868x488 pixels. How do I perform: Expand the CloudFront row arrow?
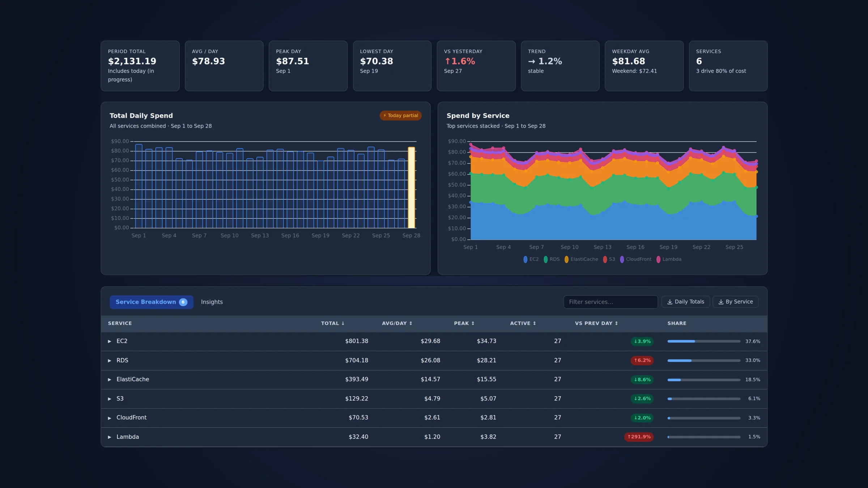(110, 418)
